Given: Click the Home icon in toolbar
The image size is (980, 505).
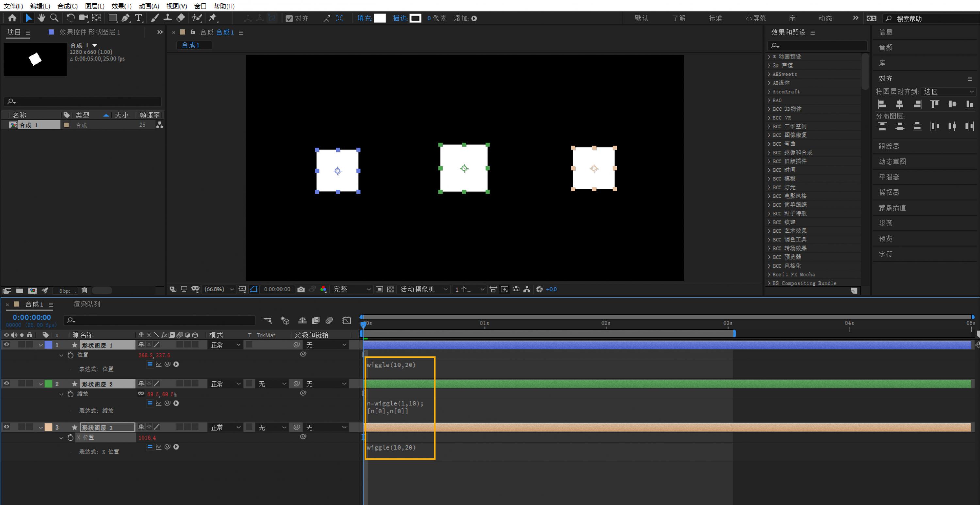Looking at the screenshot, I should tap(12, 18).
